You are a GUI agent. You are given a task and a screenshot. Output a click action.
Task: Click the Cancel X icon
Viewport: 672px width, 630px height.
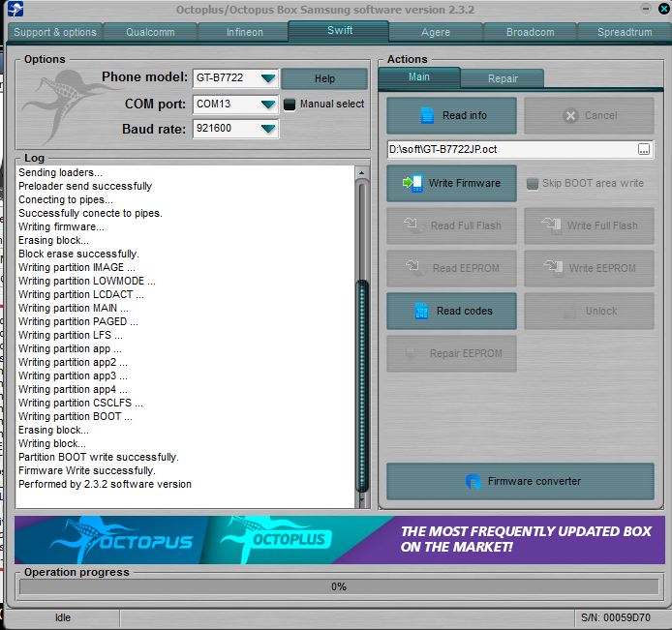[x=570, y=115]
